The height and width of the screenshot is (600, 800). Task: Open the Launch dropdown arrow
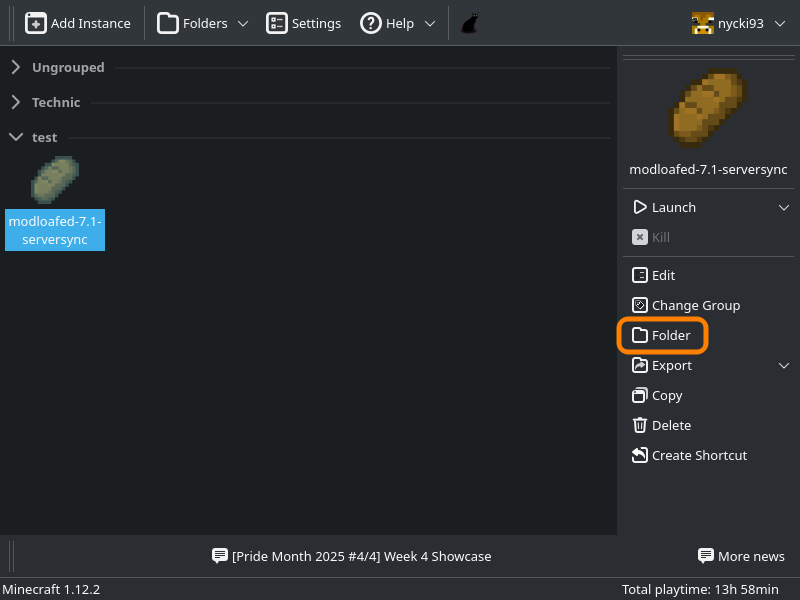pos(784,207)
